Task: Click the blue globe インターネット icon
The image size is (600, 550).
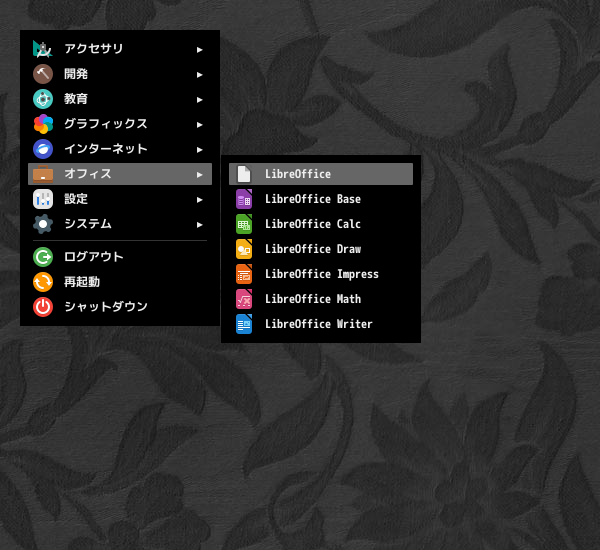Action: coord(43,149)
